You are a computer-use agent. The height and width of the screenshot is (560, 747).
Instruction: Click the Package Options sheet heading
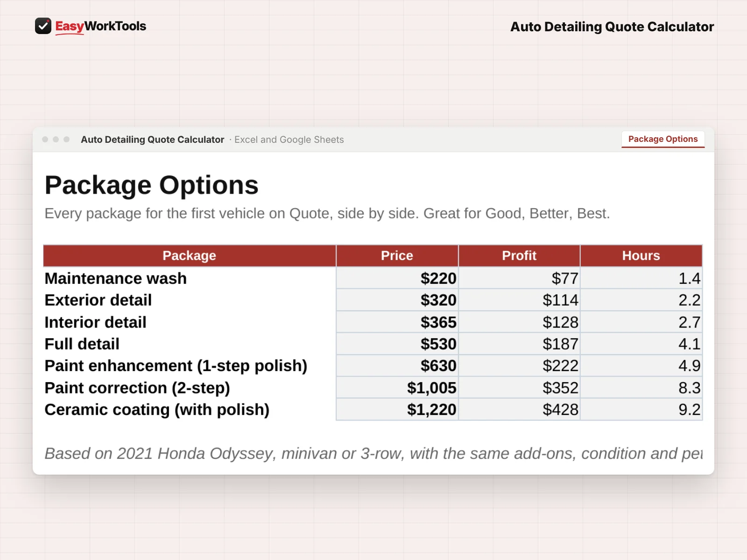pos(152,185)
